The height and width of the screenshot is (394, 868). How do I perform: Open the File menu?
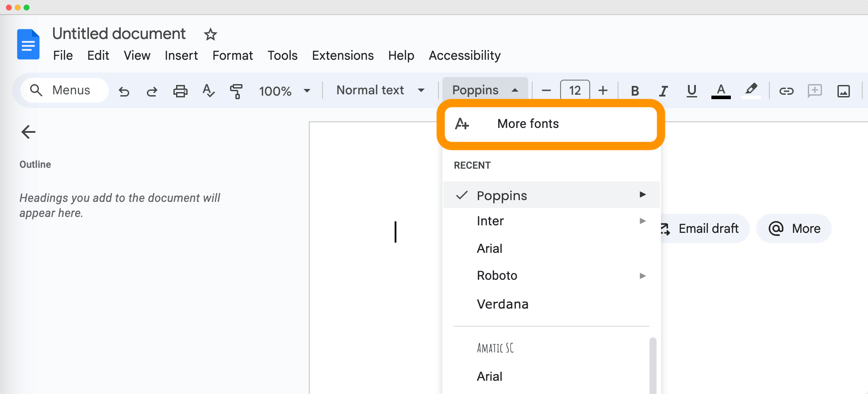[x=63, y=55]
